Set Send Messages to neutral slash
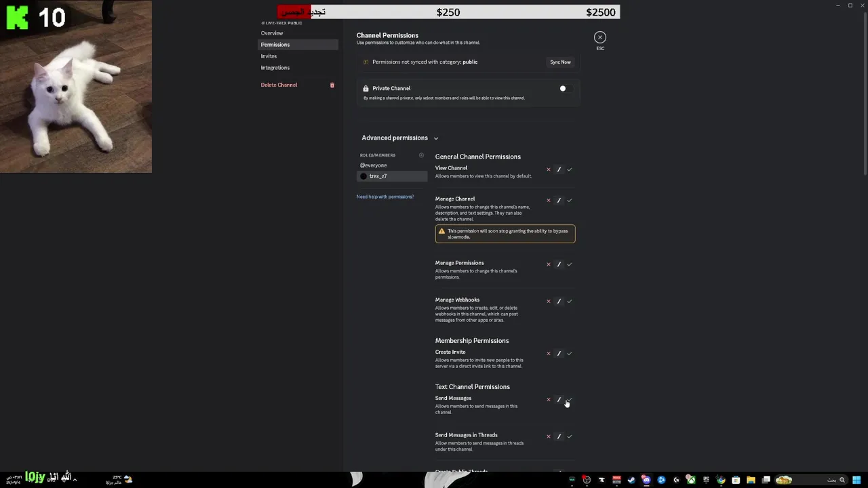The image size is (868, 488). pos(559,399)
